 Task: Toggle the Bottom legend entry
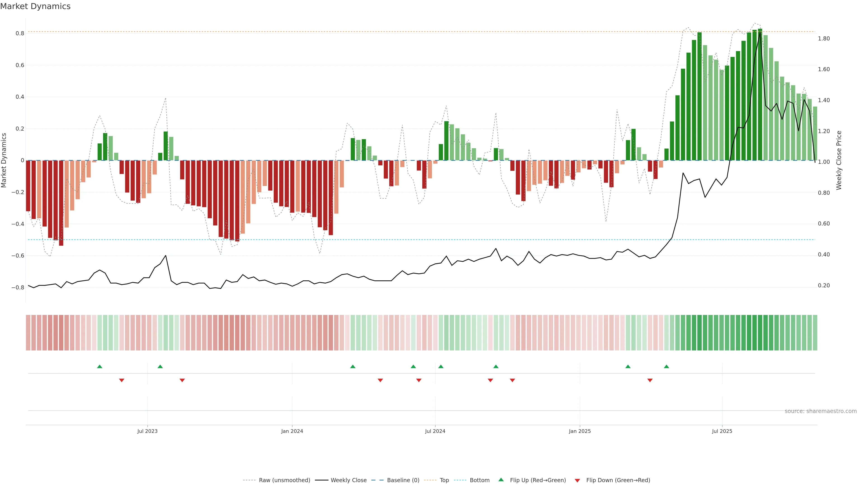click(479, 480)
